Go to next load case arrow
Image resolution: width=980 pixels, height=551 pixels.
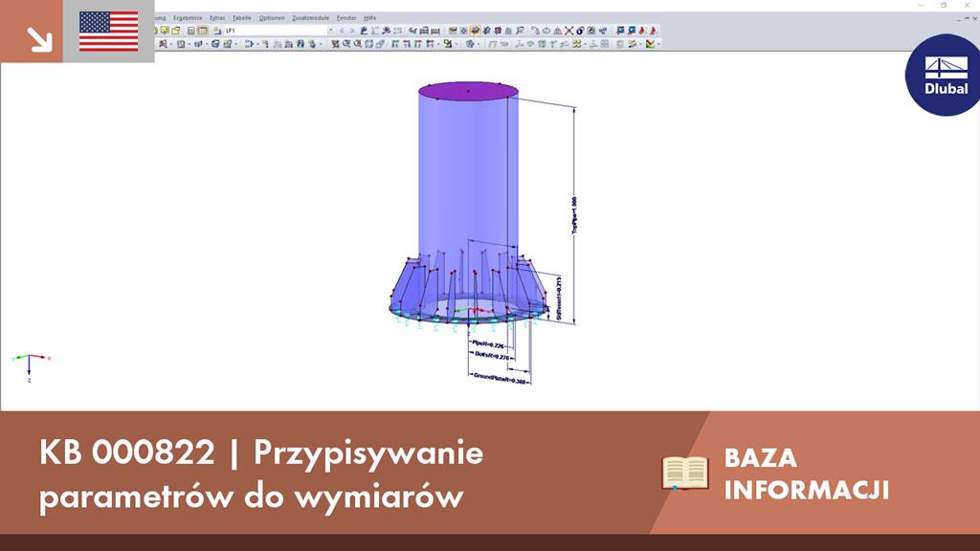pos(352,30)
